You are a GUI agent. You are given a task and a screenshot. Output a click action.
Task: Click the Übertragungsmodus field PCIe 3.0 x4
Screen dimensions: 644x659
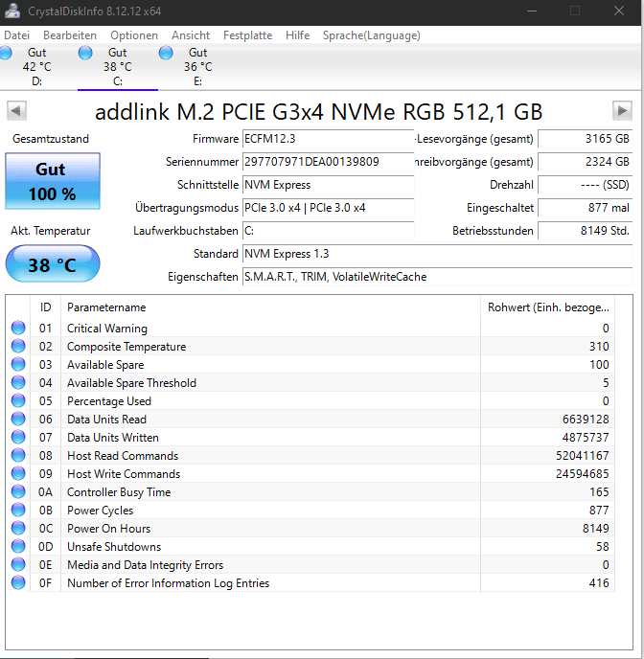click(x=329, y=208)
